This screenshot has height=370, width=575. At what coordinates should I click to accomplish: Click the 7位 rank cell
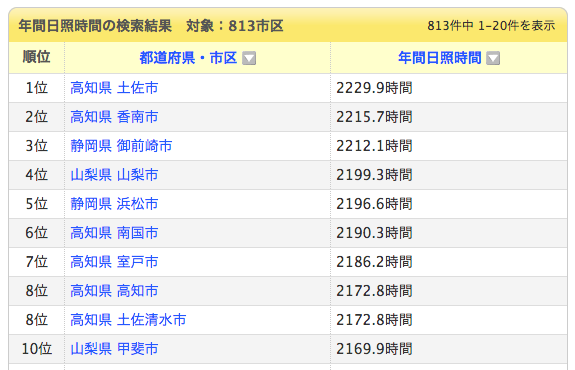point(37,262)
